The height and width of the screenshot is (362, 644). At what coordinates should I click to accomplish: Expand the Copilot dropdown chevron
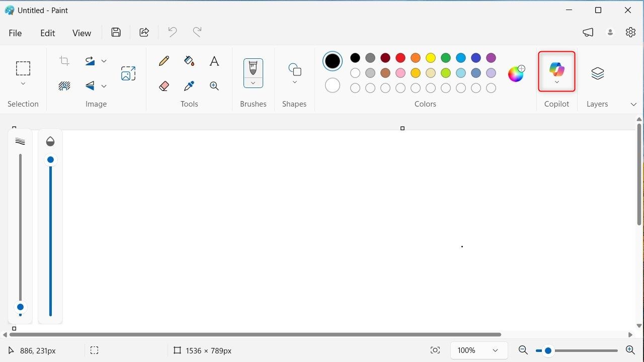tap(556, 82)
